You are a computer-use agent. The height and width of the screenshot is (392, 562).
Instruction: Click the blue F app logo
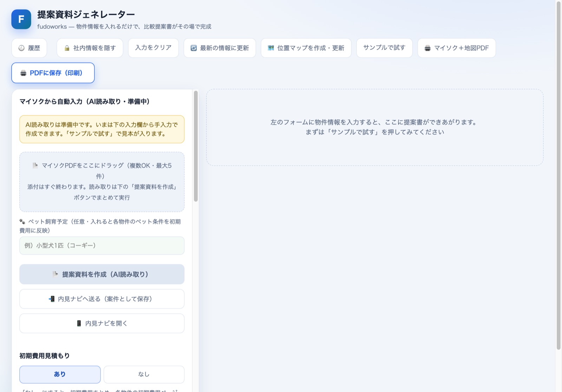[x=21, y=19]
